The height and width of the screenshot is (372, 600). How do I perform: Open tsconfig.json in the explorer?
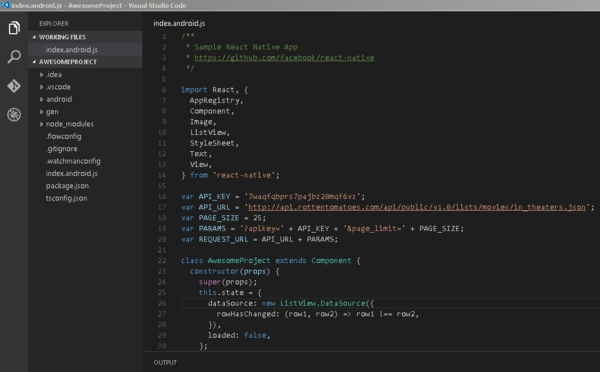[67, 198]
